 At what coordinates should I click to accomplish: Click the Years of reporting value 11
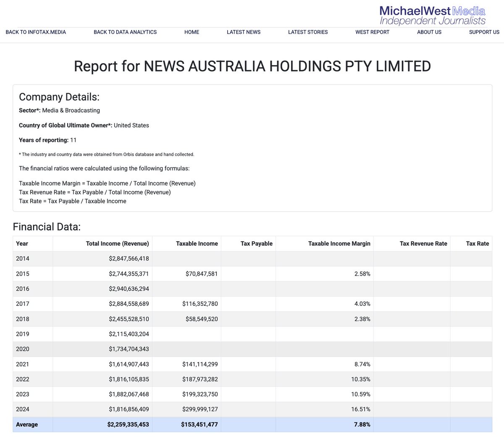[73, 140]
